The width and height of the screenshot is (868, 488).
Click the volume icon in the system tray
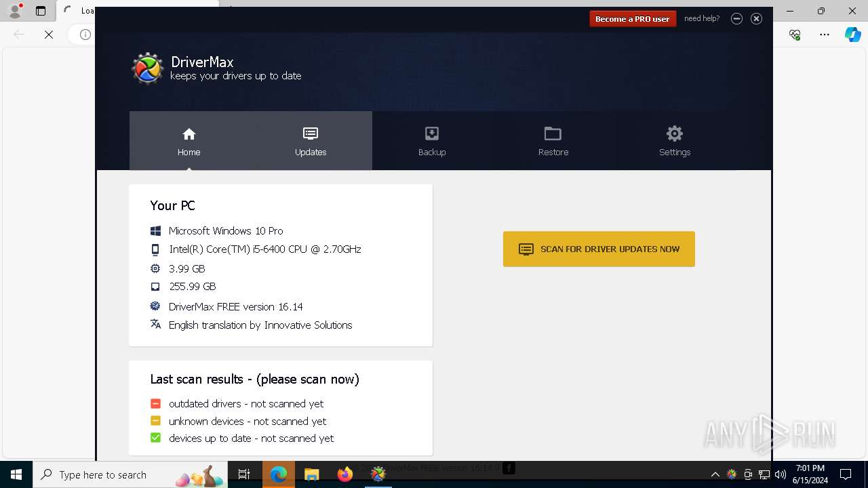pyautogui.click(x=781, y=474)
